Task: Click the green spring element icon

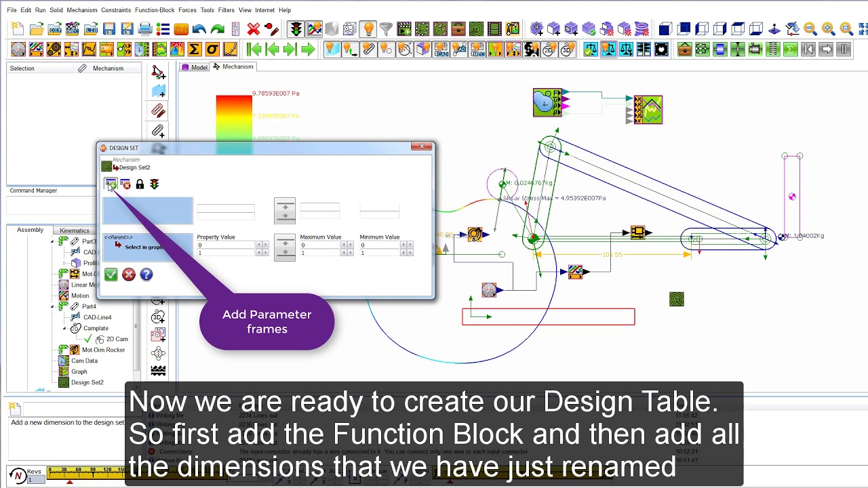Action: tap(773, 49)
